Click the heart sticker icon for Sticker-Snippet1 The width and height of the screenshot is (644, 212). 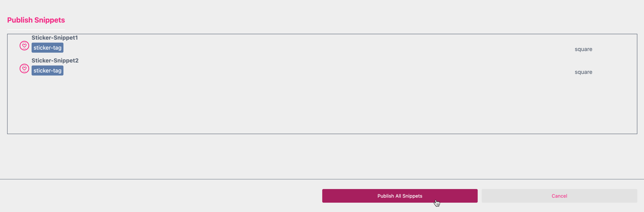(24, 46)
